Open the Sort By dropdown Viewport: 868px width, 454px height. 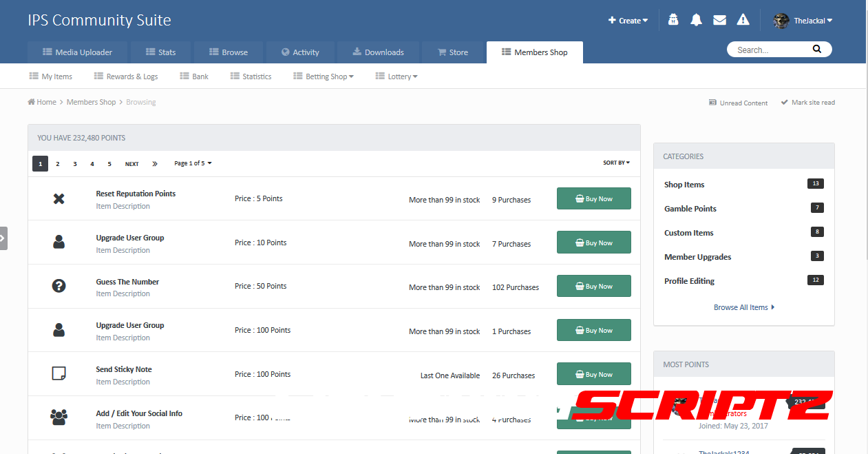point(616,163)
